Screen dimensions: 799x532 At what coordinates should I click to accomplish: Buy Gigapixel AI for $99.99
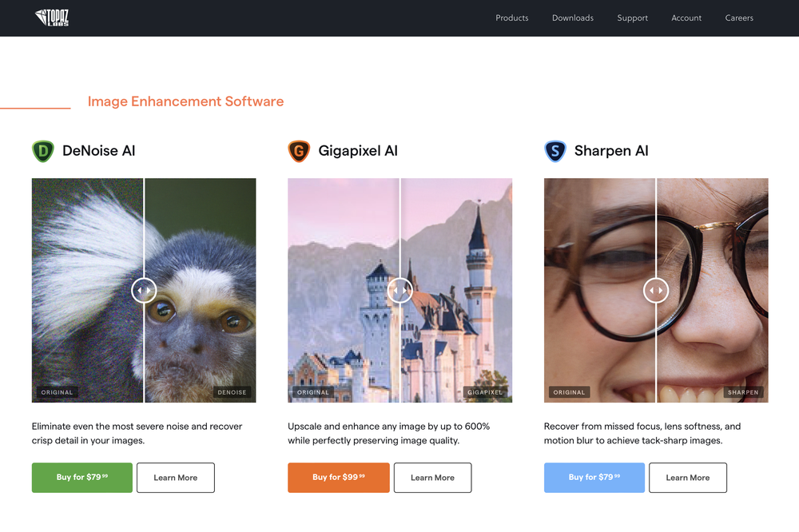(x=339, y=478)
